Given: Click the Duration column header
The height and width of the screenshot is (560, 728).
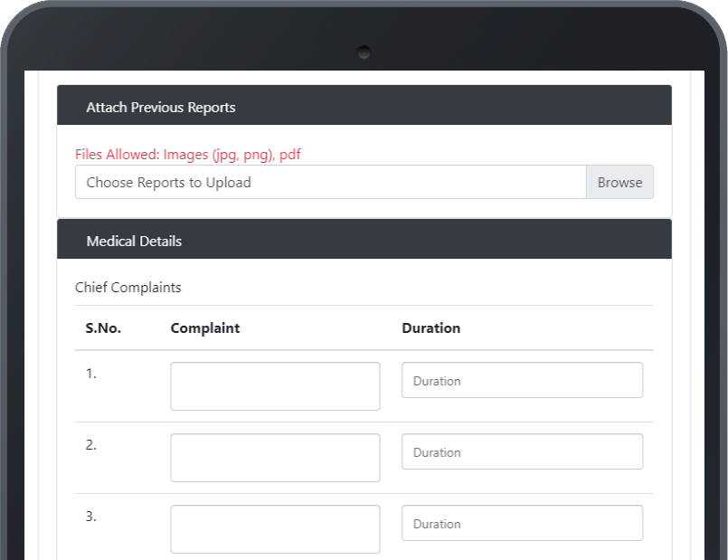Looking at the screenshot, I should pyautogui.click(x=430, y=328).
